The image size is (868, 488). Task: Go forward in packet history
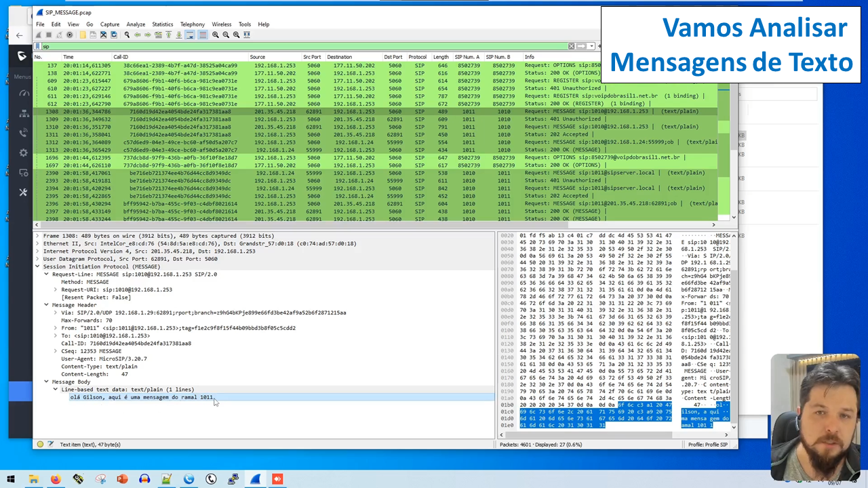point(148,35)
